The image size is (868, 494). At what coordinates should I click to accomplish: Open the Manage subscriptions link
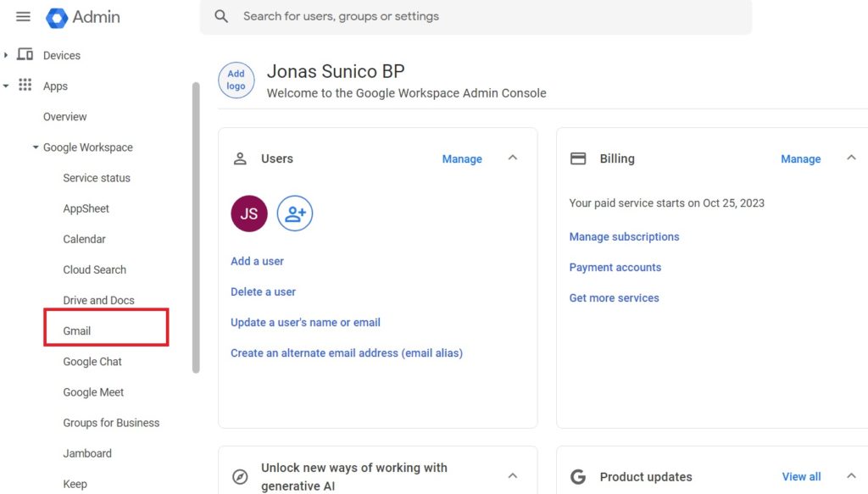[625, 236]
